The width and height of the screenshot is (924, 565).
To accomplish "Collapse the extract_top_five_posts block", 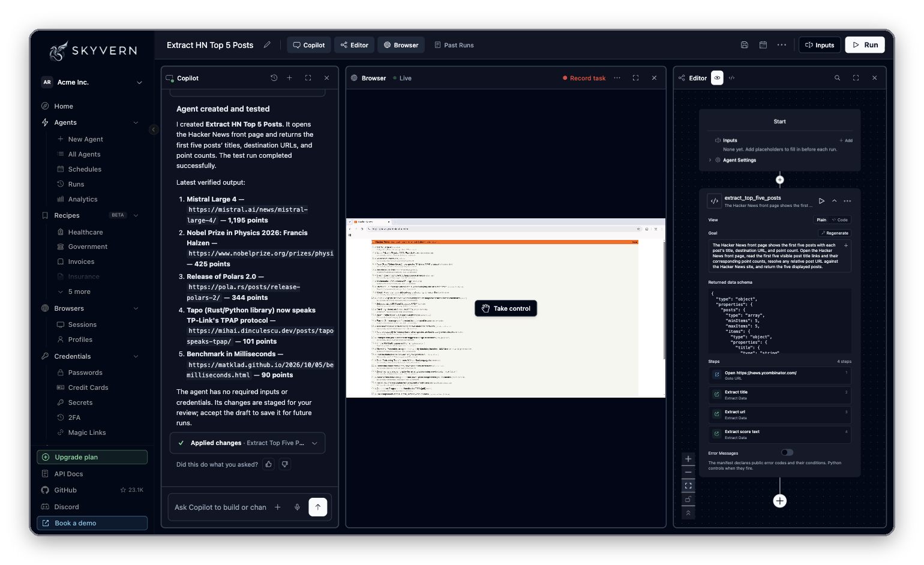I will (x=834, y=201).
